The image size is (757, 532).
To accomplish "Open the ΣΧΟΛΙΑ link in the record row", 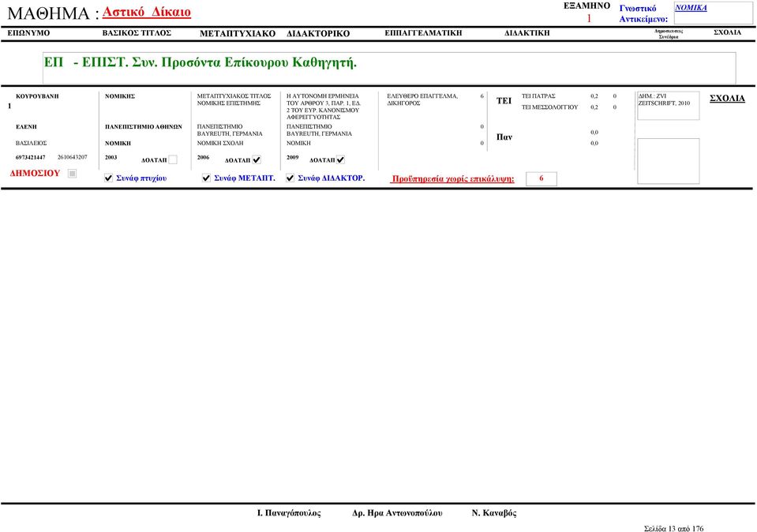I will pos(727,99).
